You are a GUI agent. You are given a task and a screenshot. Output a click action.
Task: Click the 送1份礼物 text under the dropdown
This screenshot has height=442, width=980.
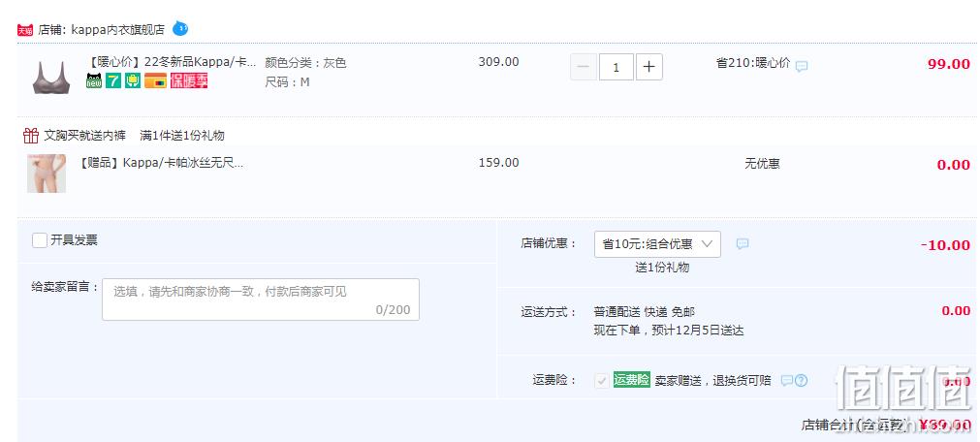click(x=662, y=268)
